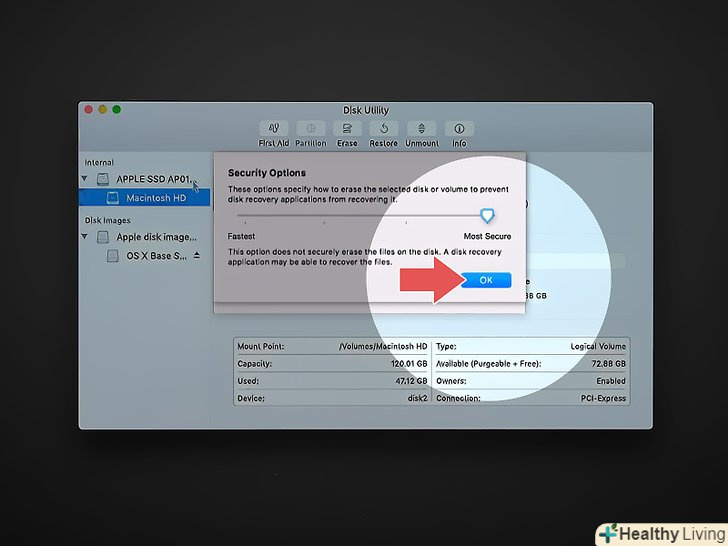Click the Internal sidebar section header
This screenshot has width=728, height=546.
click(x=99, y=162)
